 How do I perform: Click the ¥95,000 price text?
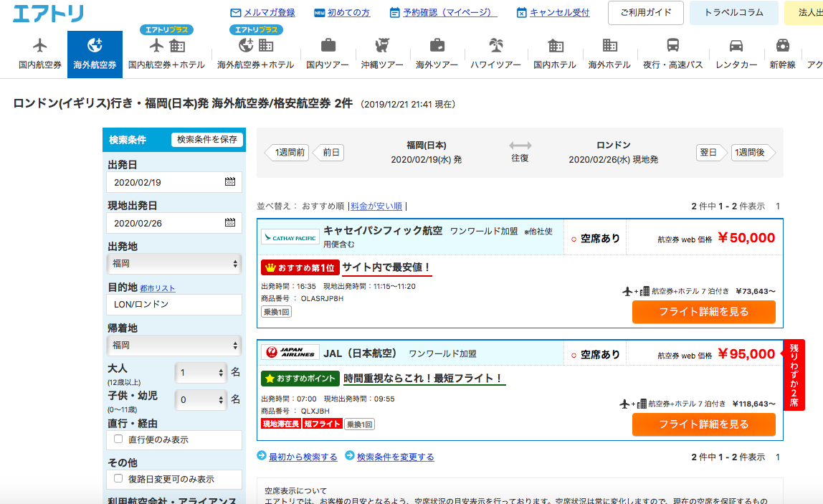click(x=746, y=354)
